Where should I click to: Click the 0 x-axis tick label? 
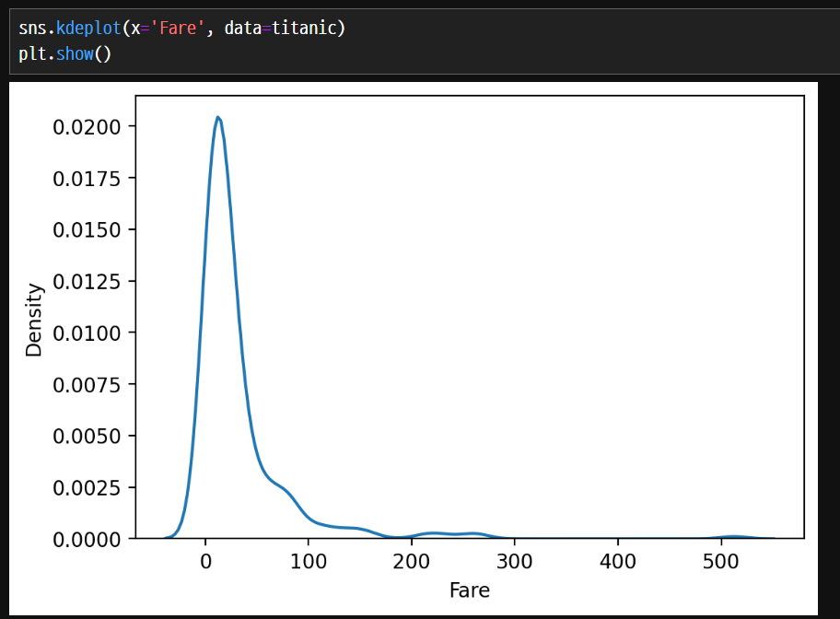pyautogui.click(x=205, y=562)
